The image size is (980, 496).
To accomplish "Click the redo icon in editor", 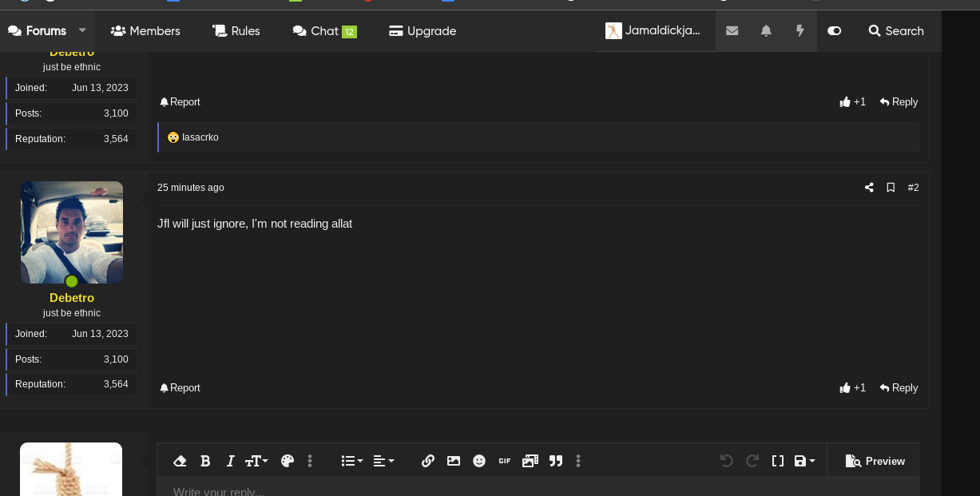I will coord(752,461).
